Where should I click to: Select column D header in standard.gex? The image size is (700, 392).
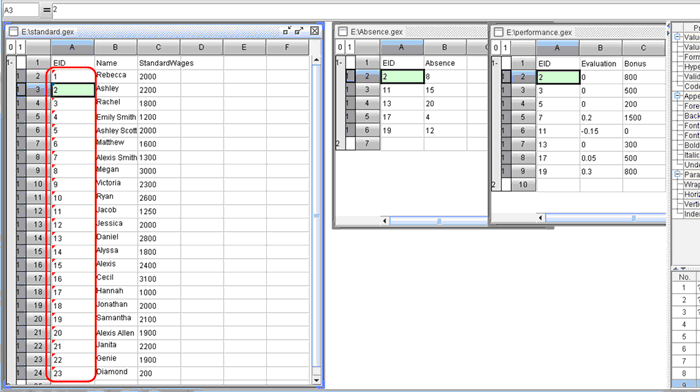[x=201, y=47]
